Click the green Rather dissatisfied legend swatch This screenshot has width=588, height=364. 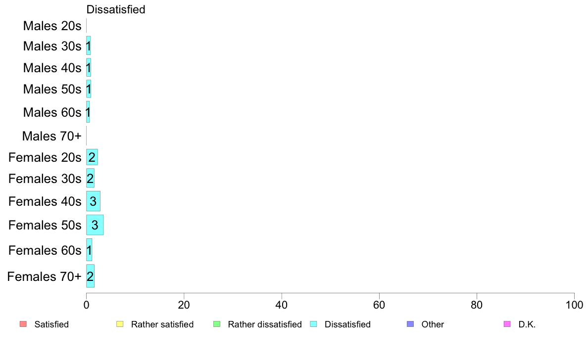216,324
